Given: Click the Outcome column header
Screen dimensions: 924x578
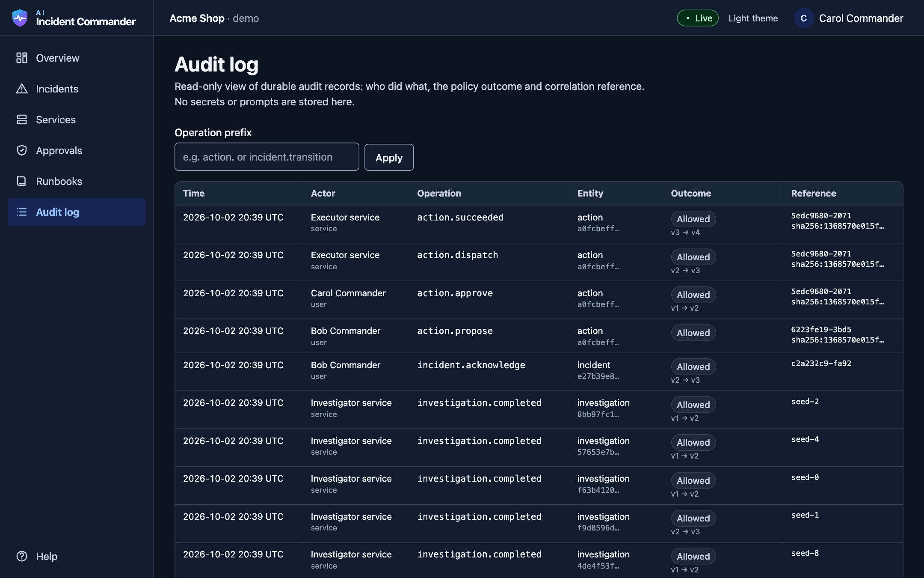Looking at the screenshot, I should click(x=691, y=193).
